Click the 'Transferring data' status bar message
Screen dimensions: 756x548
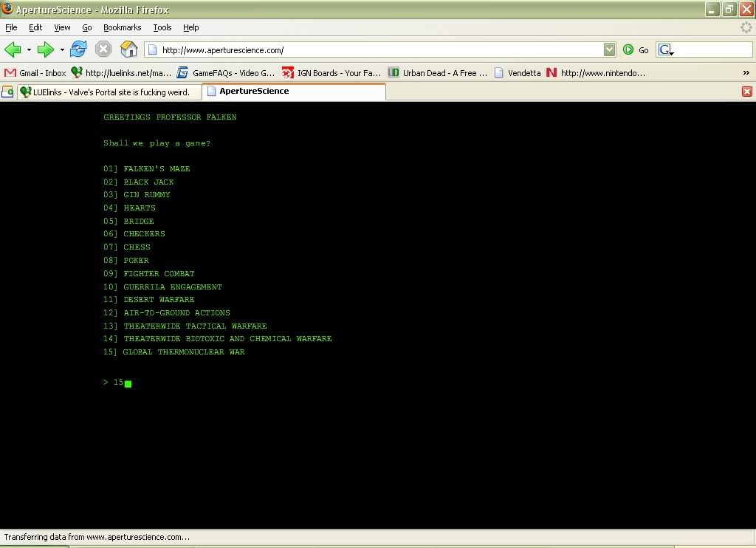97,537
